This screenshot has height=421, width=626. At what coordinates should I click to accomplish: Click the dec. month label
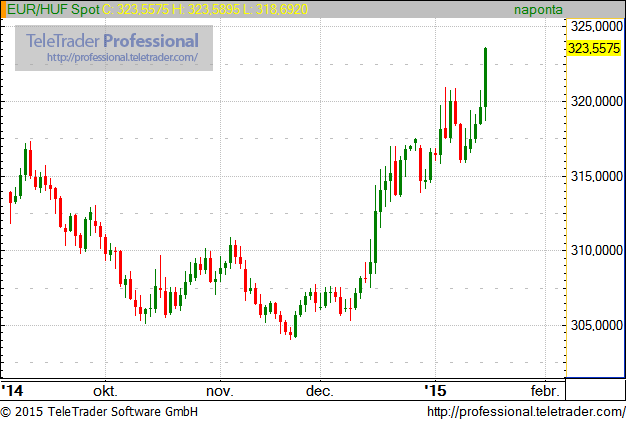click(320, 391)
